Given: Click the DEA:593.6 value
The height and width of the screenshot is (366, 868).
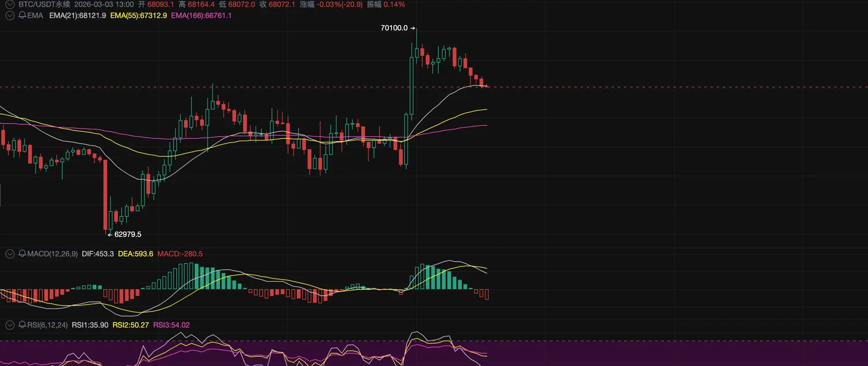Looking at the screenshot, I should (136, 254).
